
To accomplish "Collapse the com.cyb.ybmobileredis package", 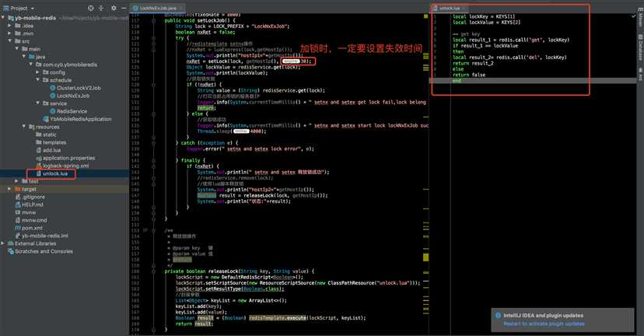I will [31, 65].
